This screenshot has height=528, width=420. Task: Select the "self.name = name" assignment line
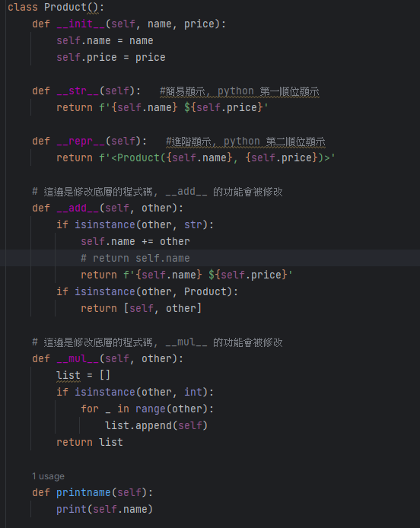[x=105, y=41]
